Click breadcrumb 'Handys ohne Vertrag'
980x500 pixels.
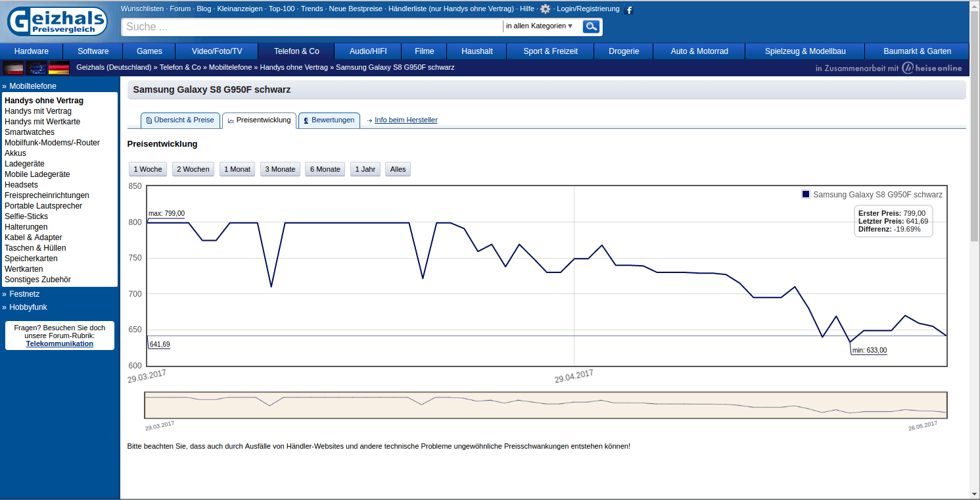[x=294, y=67]
